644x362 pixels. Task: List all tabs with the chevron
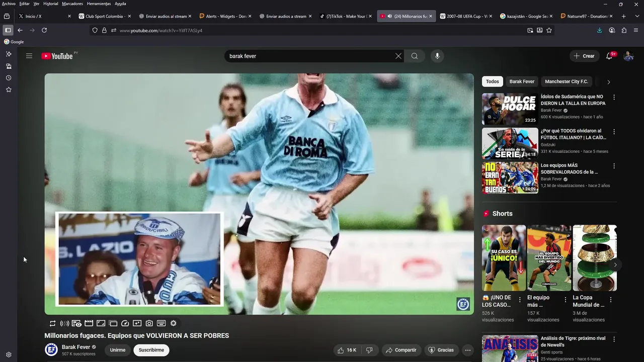click(637, 16)
